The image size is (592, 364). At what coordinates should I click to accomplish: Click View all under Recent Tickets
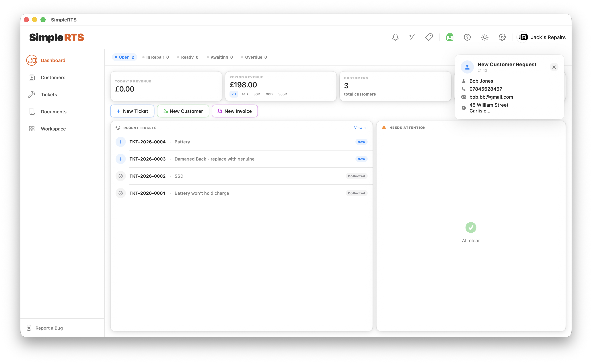[361, 128]
